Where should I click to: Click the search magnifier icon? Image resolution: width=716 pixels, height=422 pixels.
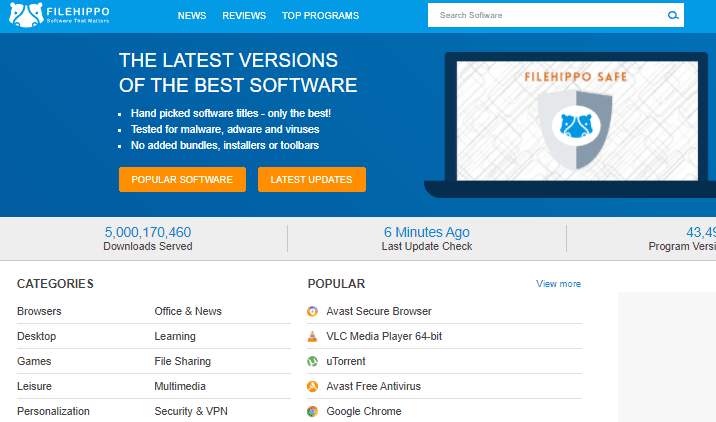[673, 16]
